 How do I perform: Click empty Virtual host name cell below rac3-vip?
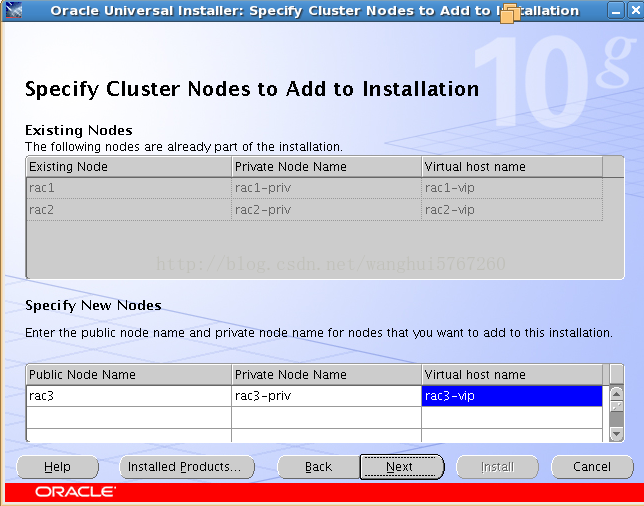tap(512, 418)
